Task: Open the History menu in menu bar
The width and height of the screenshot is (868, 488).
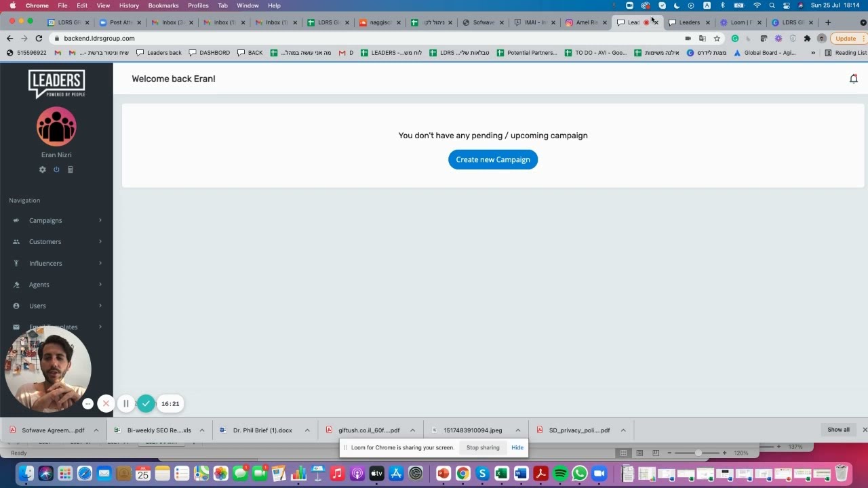Action: (129, 5)
